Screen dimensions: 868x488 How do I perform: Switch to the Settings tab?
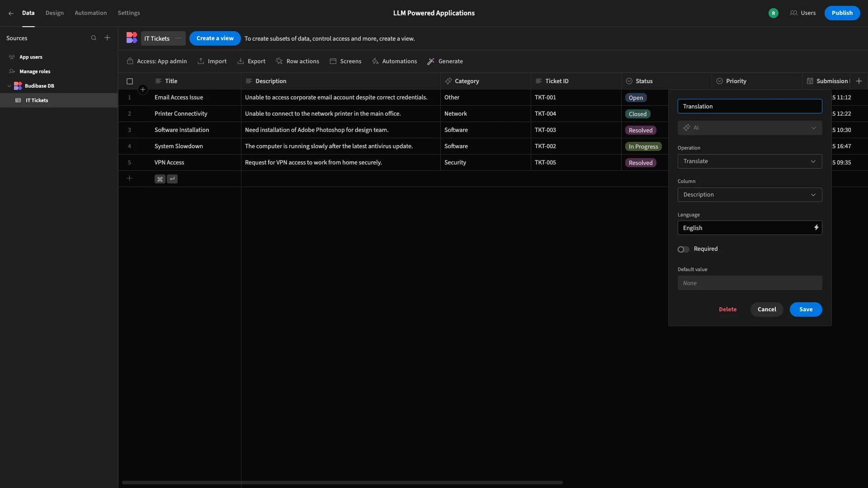129,13
